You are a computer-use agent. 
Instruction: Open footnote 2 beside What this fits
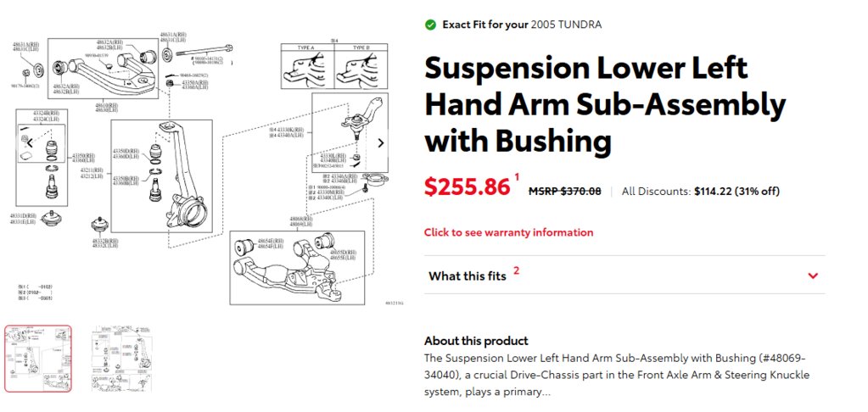click(x=517, y=270)
